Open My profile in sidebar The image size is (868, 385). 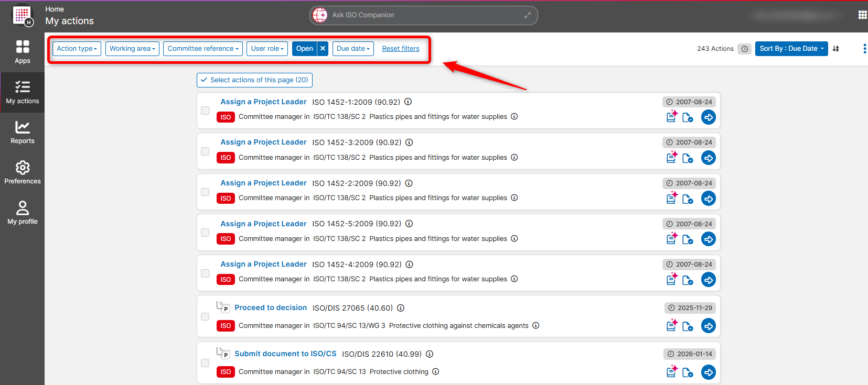[22, 213]
